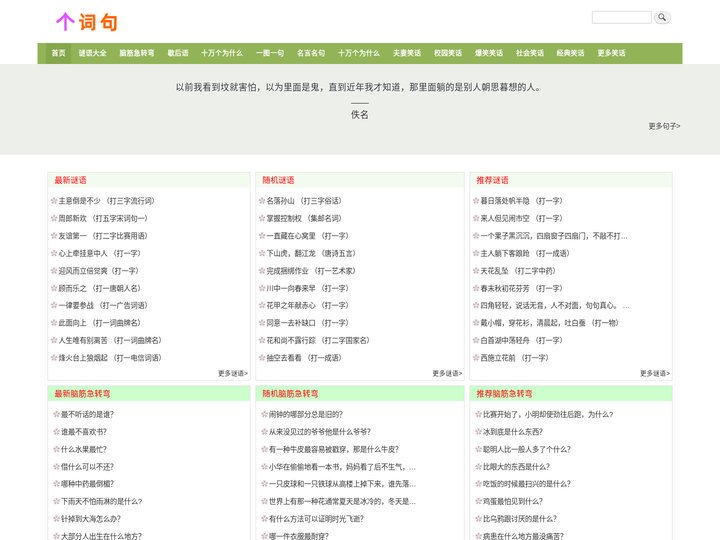Focus the search input box
Screen dimensions: 720x540
[622, 17]
